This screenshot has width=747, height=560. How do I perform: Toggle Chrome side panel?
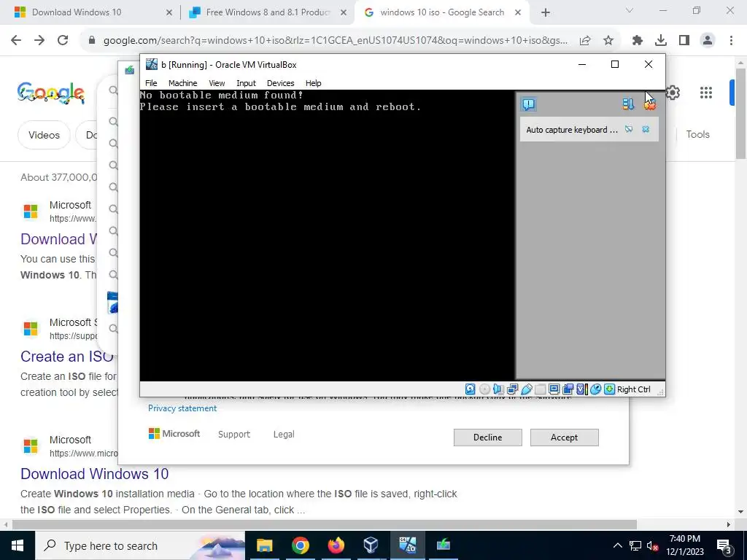(684, 41)
